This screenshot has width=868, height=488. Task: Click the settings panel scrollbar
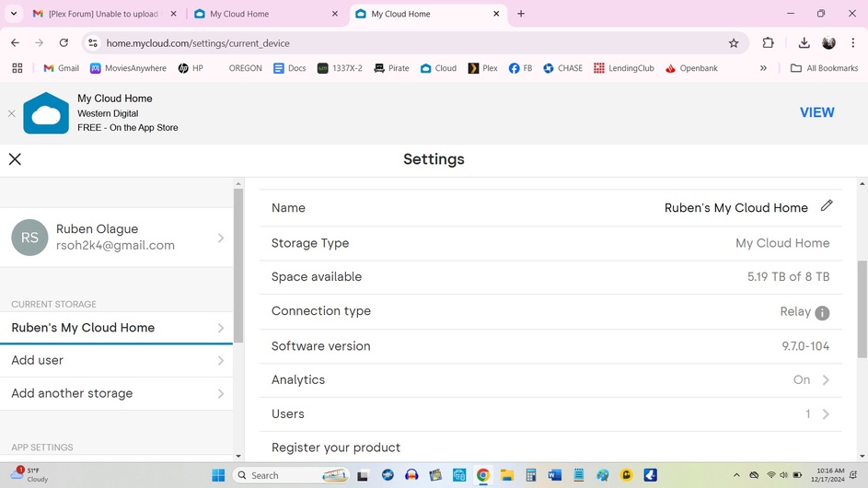862,309
